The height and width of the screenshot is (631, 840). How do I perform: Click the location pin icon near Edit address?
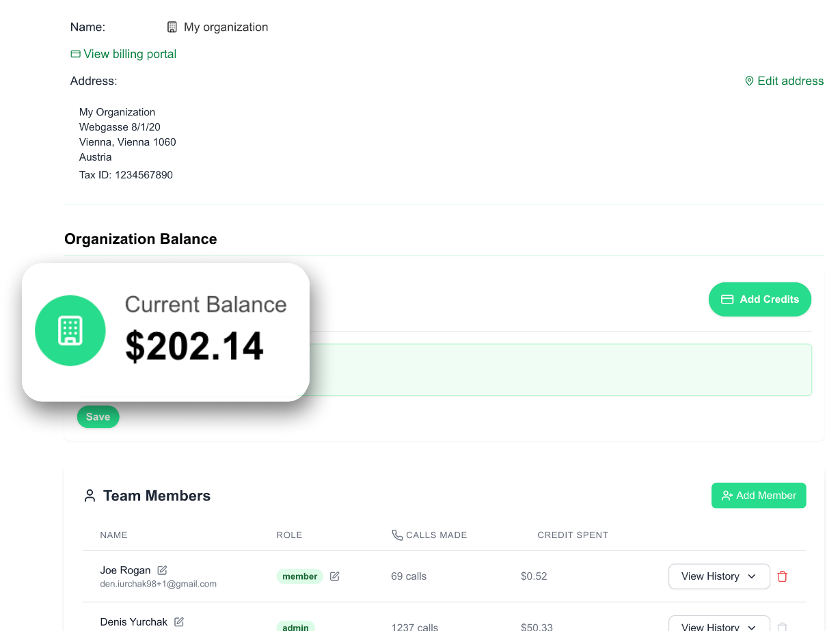[x=749, y=81]
